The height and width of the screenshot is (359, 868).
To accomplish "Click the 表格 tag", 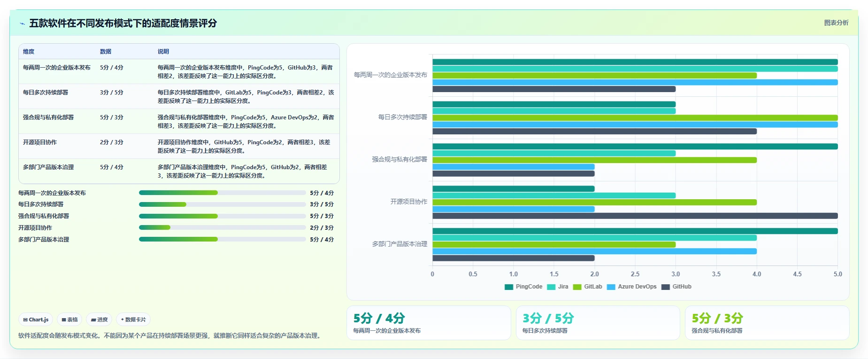I will pos(69,320).
